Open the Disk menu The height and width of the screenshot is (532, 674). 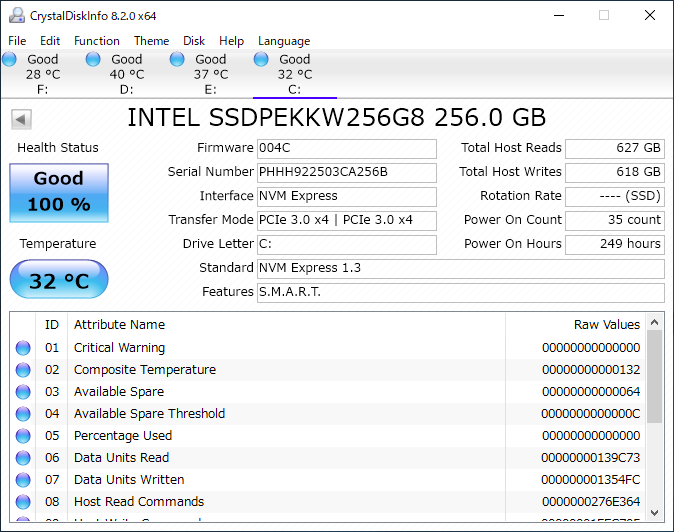[194, 41]
